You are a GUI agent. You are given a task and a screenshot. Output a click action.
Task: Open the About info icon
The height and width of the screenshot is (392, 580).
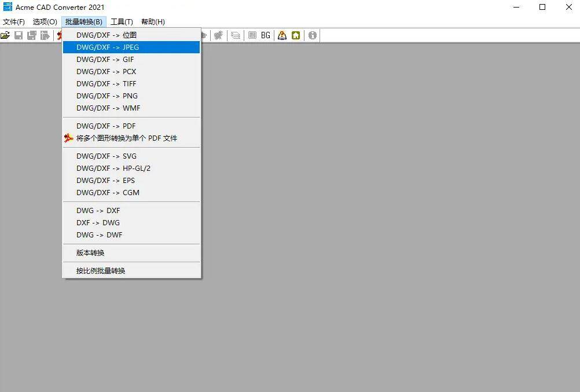tap(313, 35)
